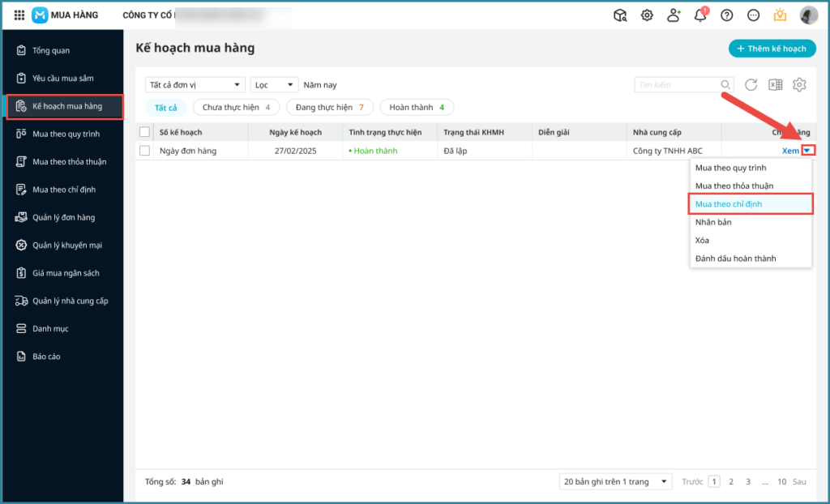Click the add user icon
The width and height of the screenshot is (830, 504).
click(674, 15)
